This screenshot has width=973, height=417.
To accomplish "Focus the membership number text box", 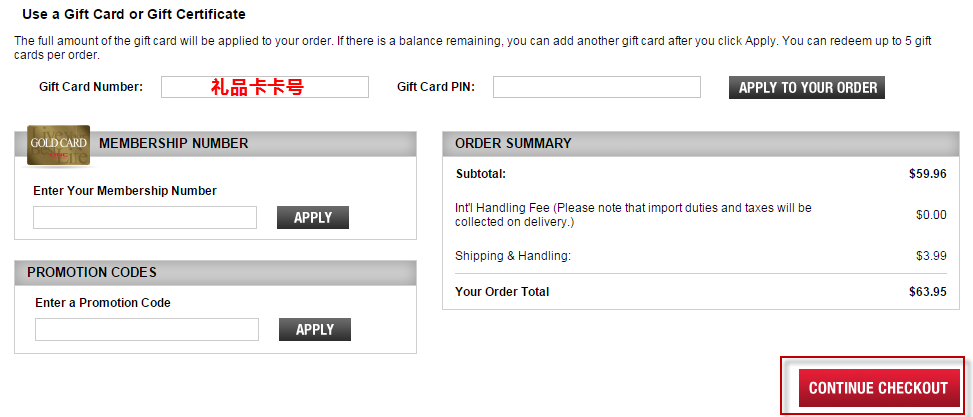I will (145, 218).
